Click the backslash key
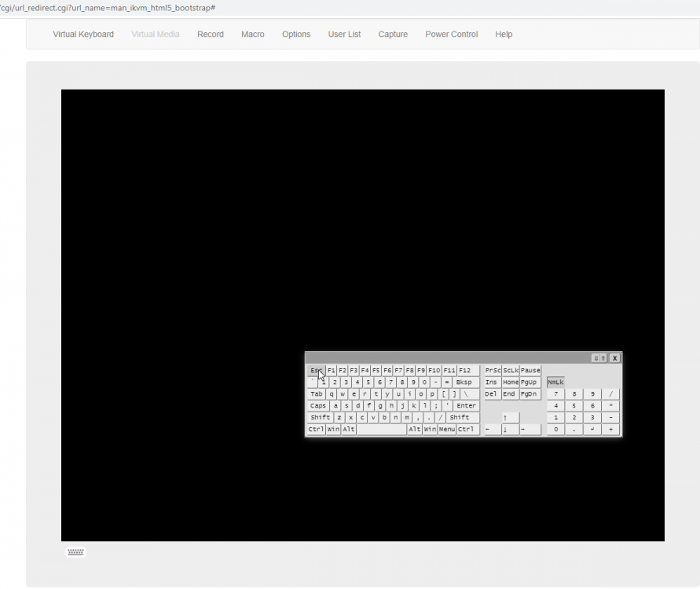 coord(470,394)
